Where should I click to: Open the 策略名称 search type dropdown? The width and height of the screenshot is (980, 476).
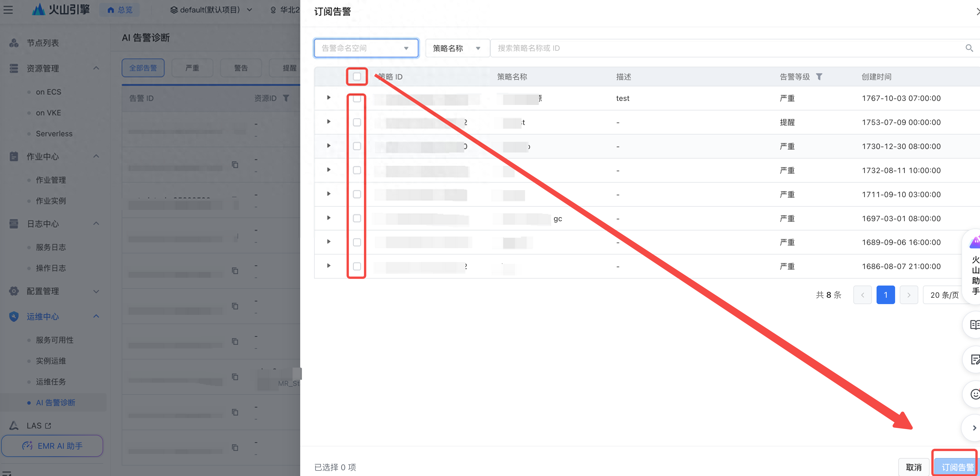(457, 48)
